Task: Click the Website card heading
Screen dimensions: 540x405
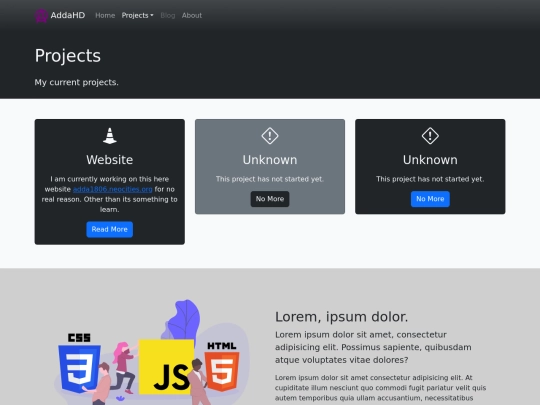Action: [110, 160]
